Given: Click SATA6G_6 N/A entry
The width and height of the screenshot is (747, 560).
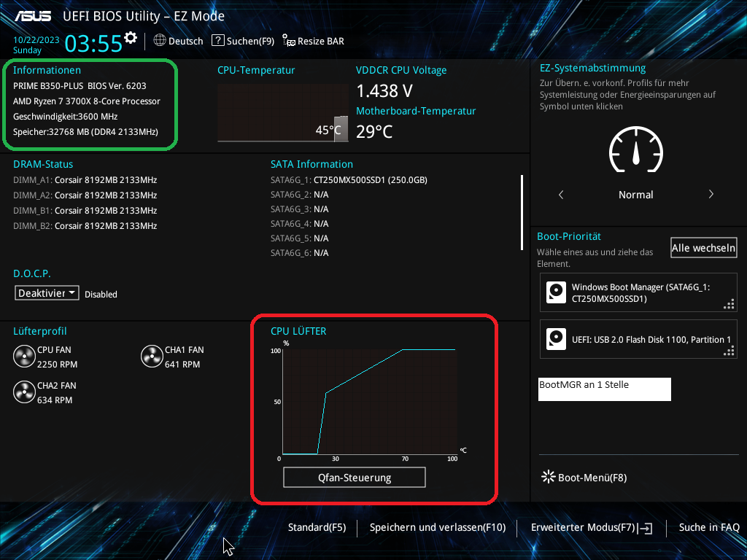Looking at the screenshot, I should [300, 253].
